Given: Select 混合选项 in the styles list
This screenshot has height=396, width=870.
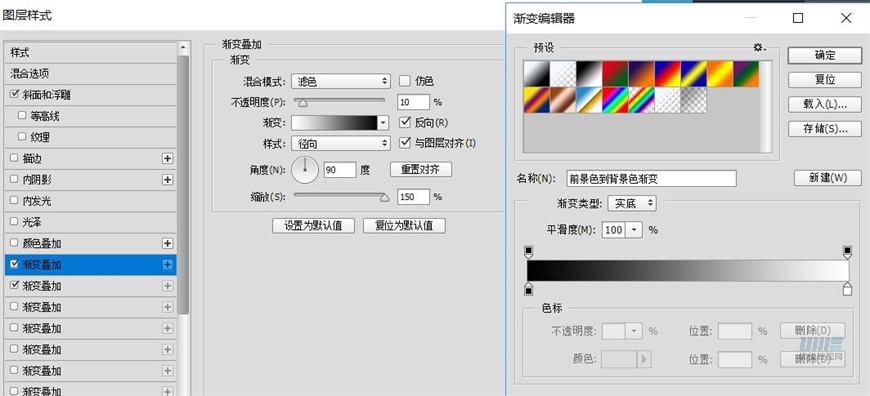Looking at the screenshot, I should 90,74.
